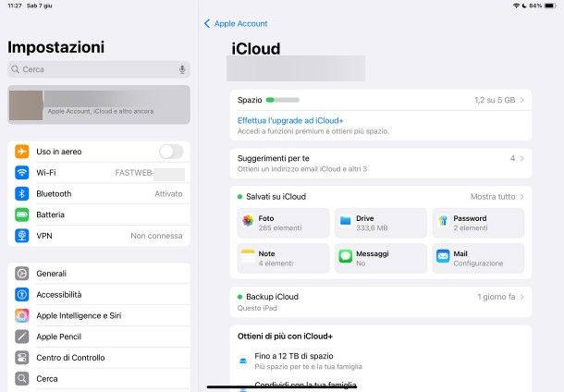Open Airplane mode icon row
The height and width of the screenshot is (392, 564).
tap(22, 152)
